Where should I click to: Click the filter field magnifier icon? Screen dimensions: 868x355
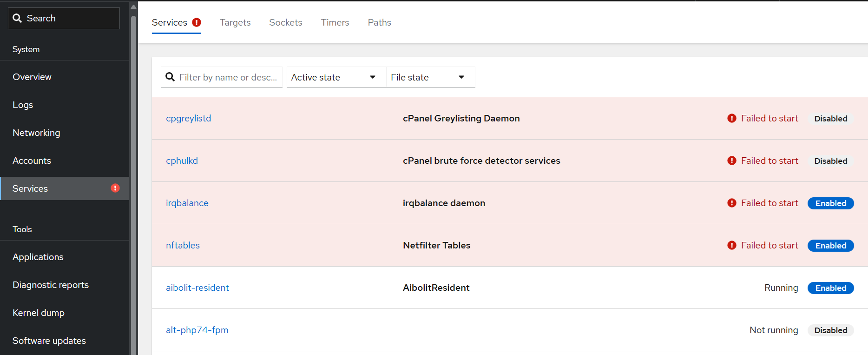(171, 77)
